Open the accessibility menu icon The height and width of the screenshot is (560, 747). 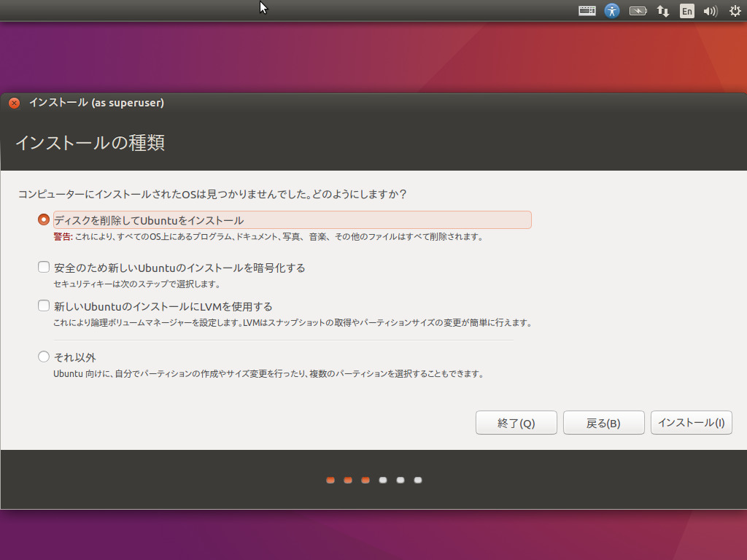point(612,10)
